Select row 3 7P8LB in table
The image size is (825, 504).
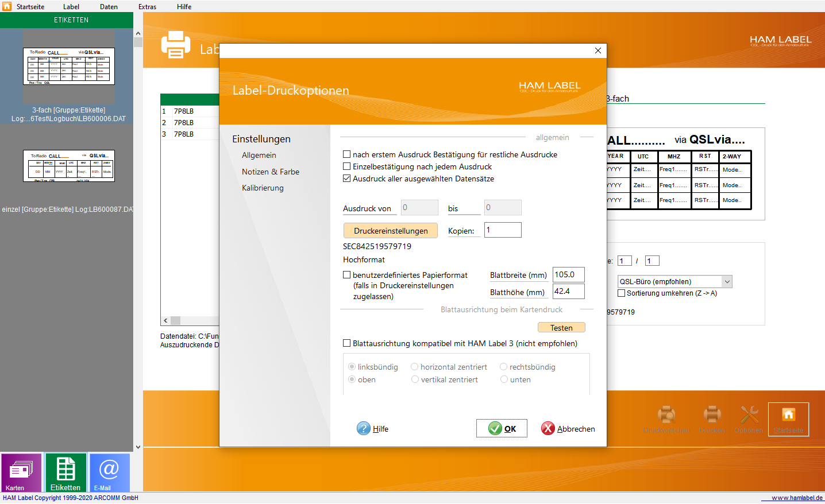[190, 134]
